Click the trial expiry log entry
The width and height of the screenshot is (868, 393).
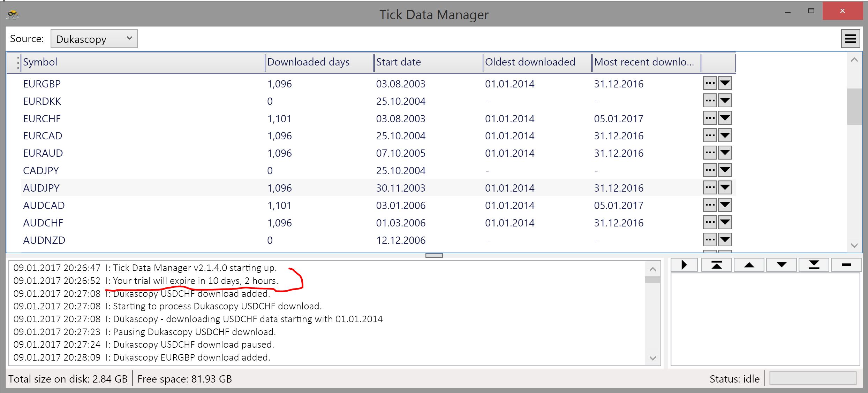146,281
